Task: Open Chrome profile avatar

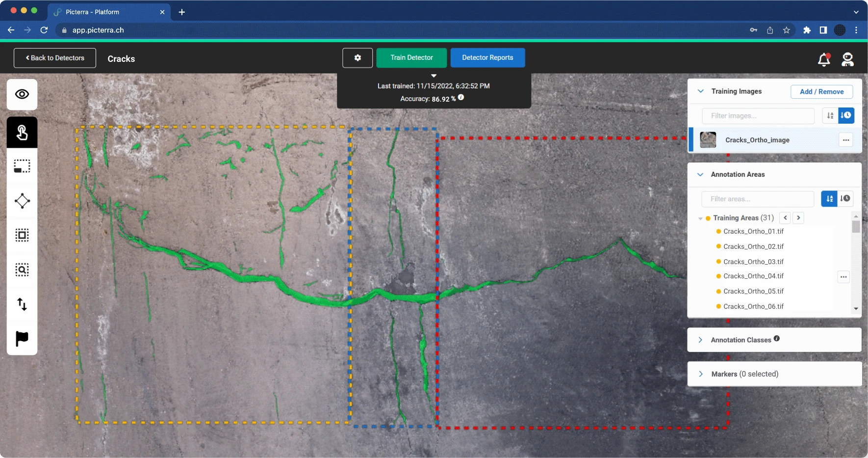Action: tap(840, 30)
